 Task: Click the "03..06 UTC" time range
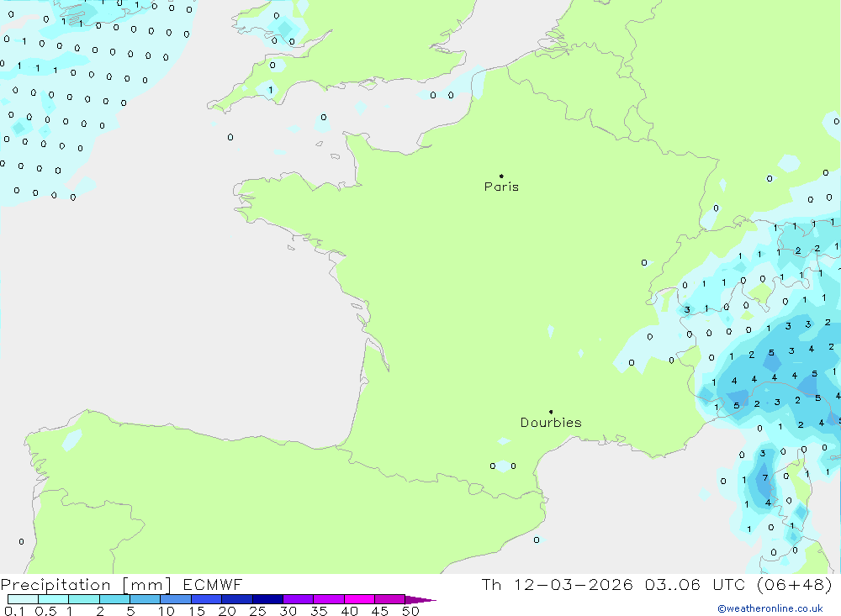pyautogui.click(x=696, y=584)
